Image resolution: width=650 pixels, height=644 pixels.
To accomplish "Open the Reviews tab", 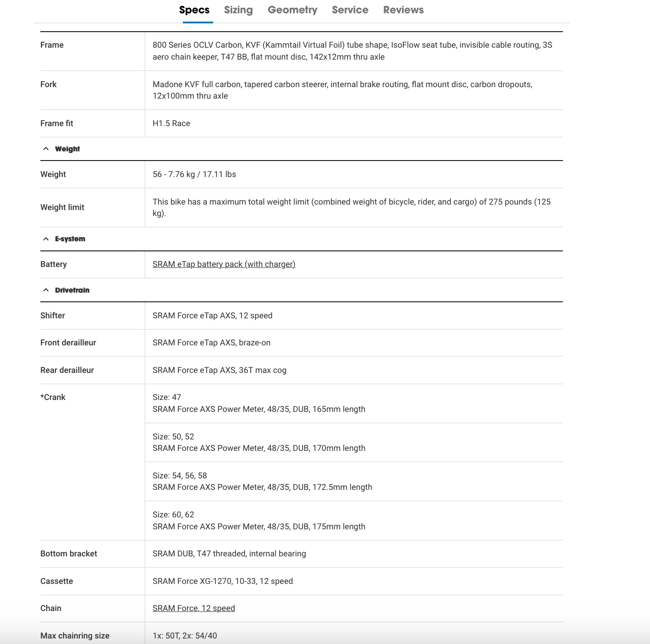I will click(403, 10).
